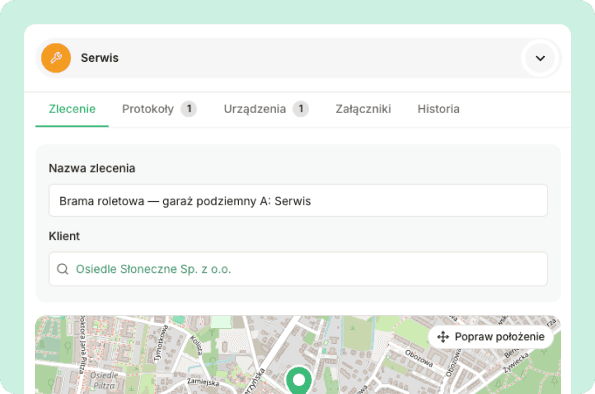595x394 pixels.
Task: Expand the Serwis header chevron dropdown
Action: 540,58
